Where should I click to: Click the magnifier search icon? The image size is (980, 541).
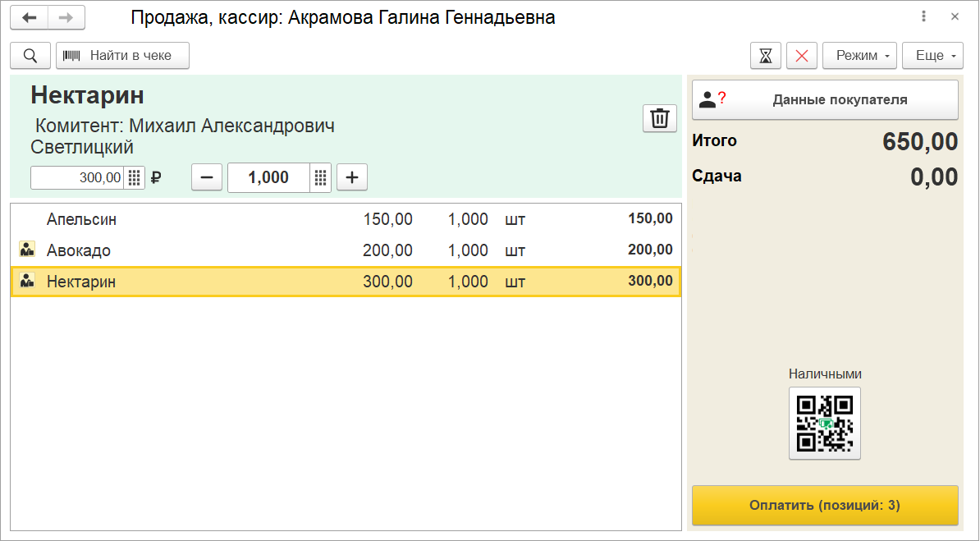tap(30, 56)
